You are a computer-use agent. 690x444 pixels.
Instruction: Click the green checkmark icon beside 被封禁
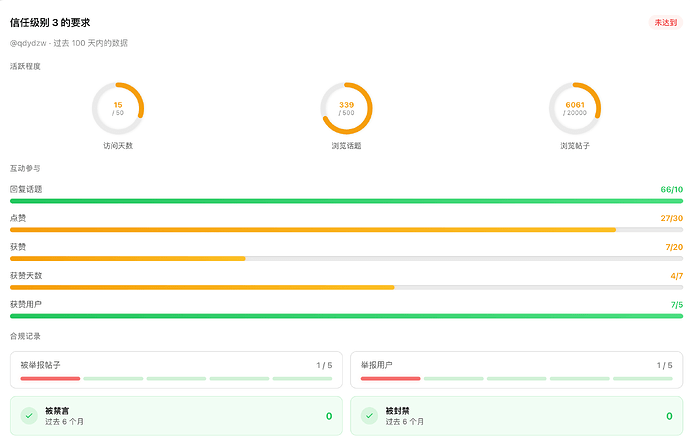[x=369, y=416]
